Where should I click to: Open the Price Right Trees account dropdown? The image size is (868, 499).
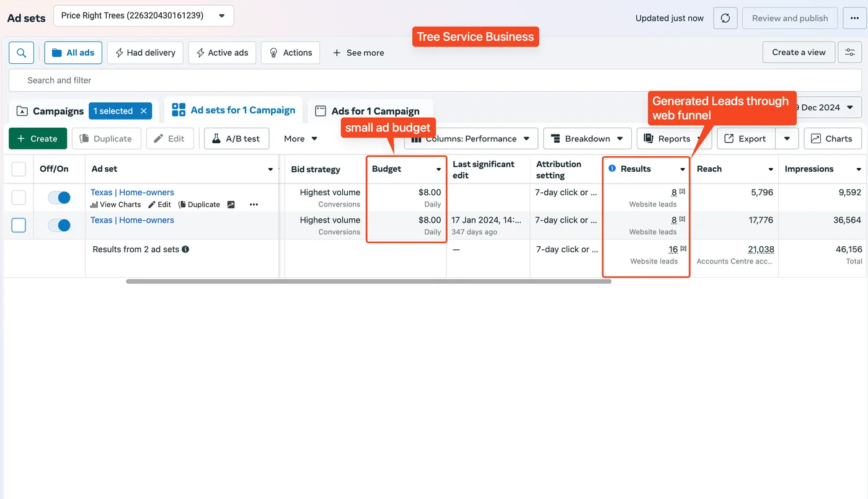[144, 15]
